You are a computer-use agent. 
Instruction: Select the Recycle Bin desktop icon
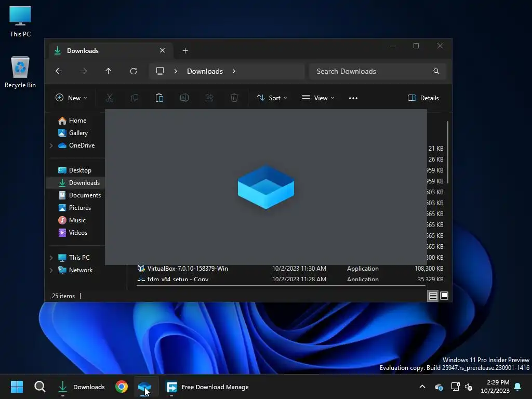[x=20, y=72]
